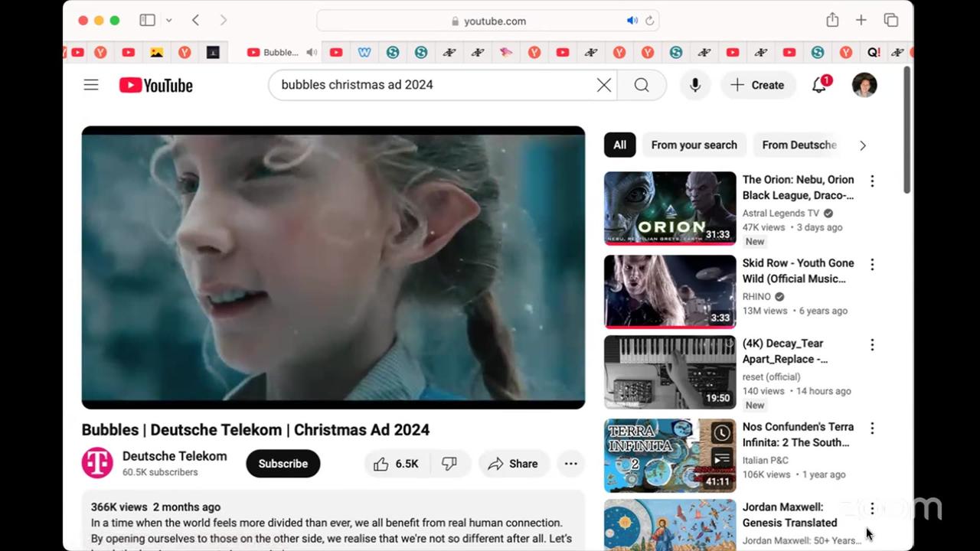Image resolution: width=980 pixels, height=551 pixels.
Task: Run the search with the magnifier button
Action: click(x=642, y=85)
